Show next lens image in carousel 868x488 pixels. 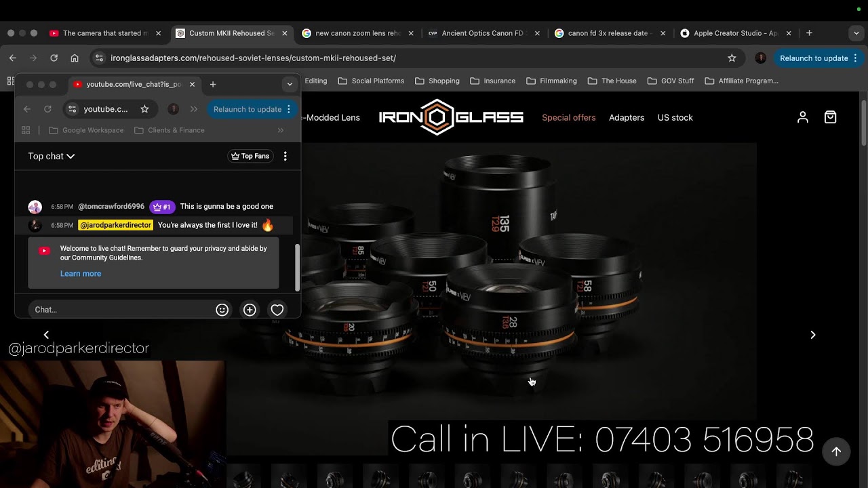[x=813, y=335]
